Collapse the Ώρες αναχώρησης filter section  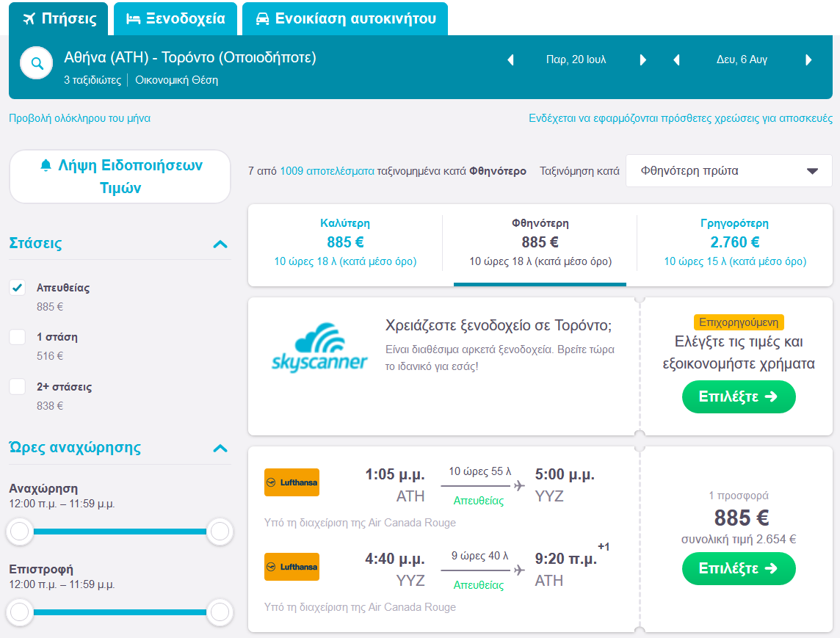[220, 448]
